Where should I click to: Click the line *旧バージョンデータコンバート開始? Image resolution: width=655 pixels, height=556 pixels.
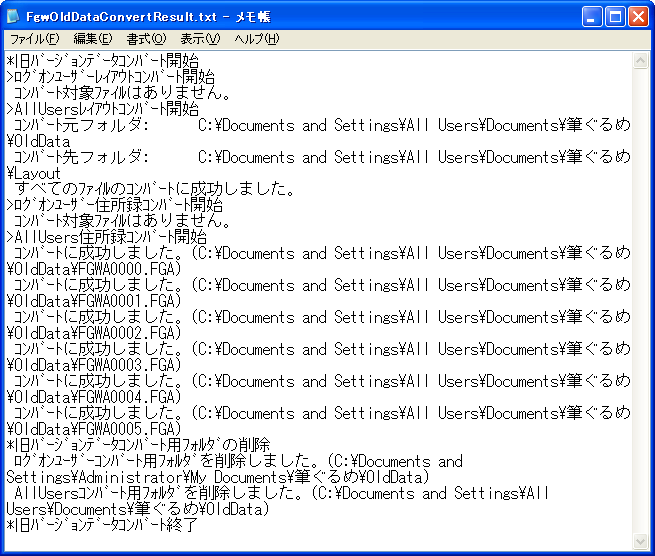(102, 61)
